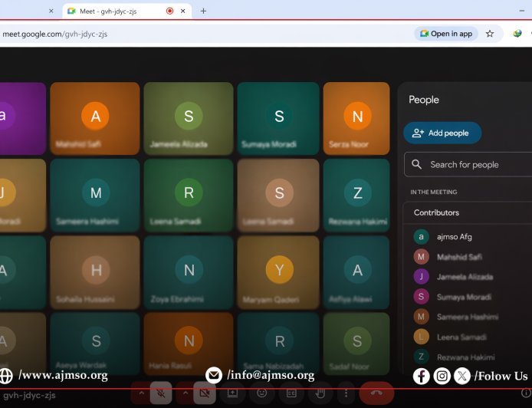Click the present screen icon
This screenshot has width=532, height=408.
pos(232,393)
